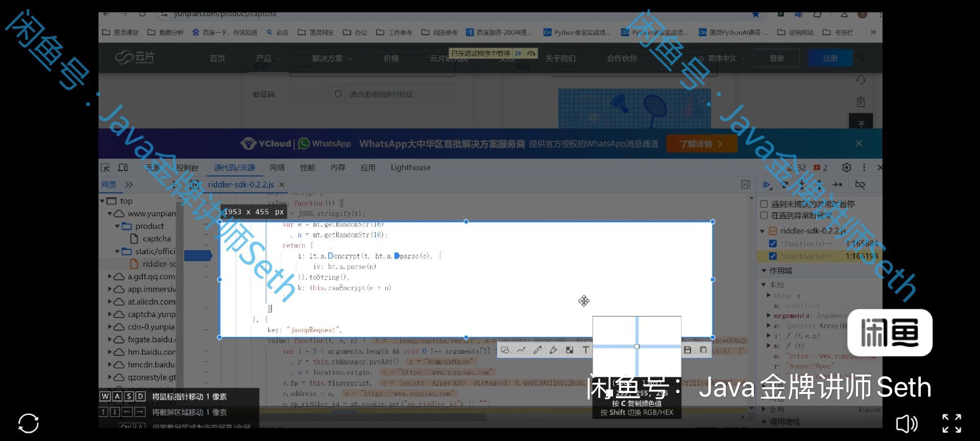Switch to the 网络 network tab
The width and height of the screenshot is (980, 441).
tap(277, 167)
